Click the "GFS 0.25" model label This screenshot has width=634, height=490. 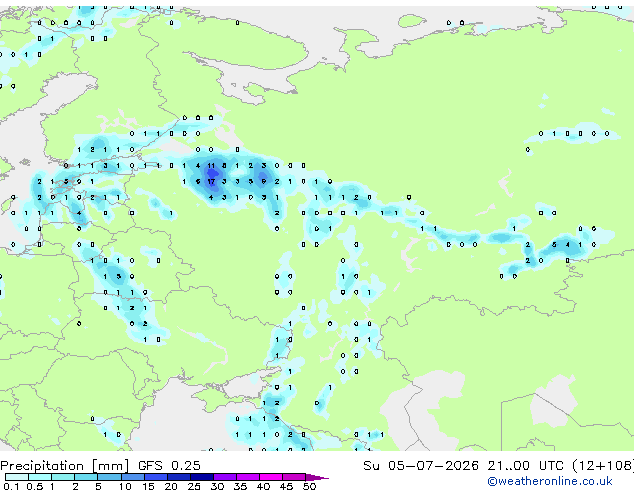click(169, 466)
